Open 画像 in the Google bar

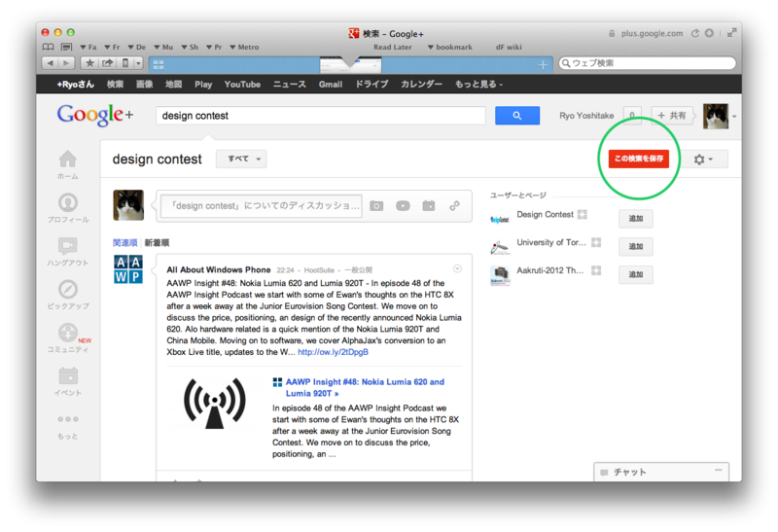point(144,85)
